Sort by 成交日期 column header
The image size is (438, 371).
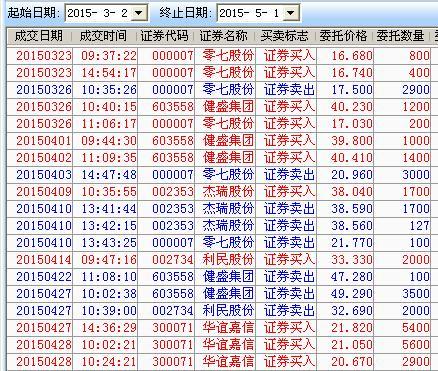click(x=39, y=36)
